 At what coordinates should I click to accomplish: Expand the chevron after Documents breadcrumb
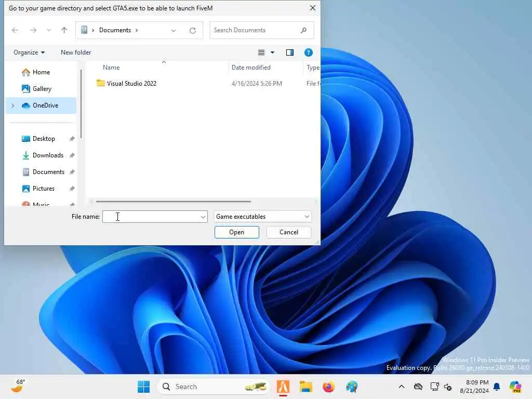click(137, 30)
